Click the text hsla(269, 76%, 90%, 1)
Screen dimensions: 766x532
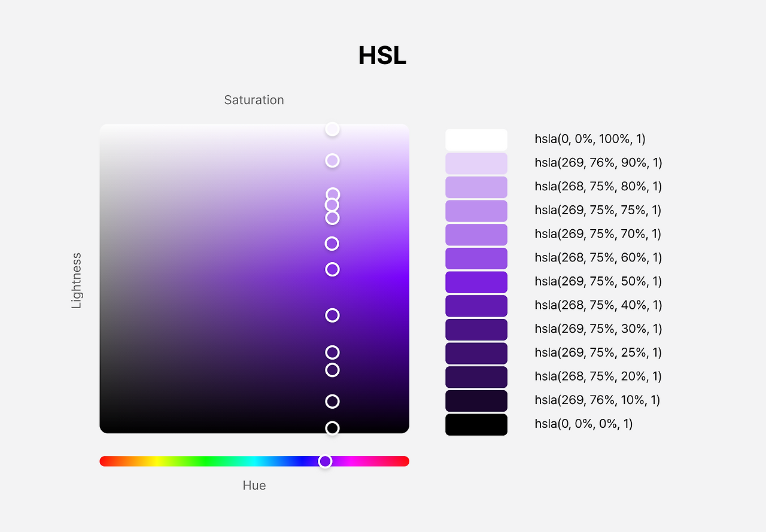pos(598,163)
